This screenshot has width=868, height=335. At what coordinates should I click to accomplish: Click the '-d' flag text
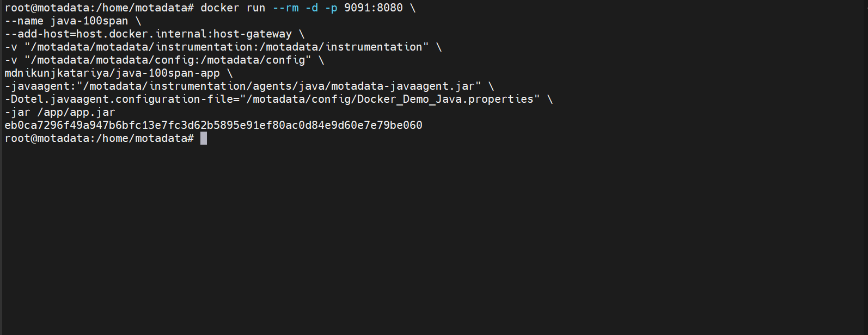[x=311, y=8]
